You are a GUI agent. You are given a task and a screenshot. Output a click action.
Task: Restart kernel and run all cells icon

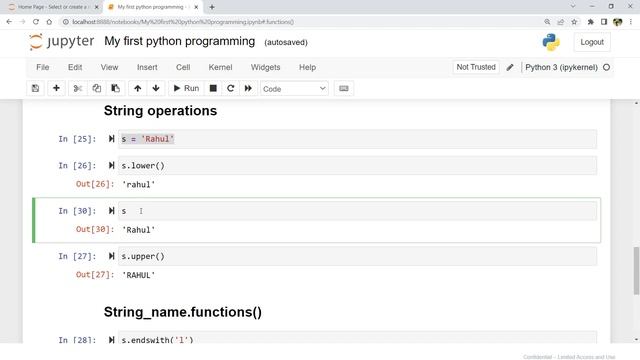[x=248, y=88]
